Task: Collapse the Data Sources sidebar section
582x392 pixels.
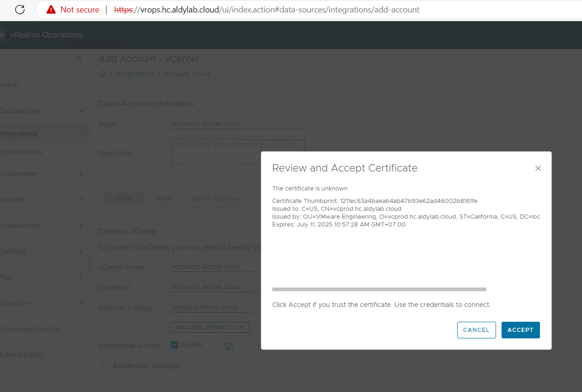Action: click(80, 111)
